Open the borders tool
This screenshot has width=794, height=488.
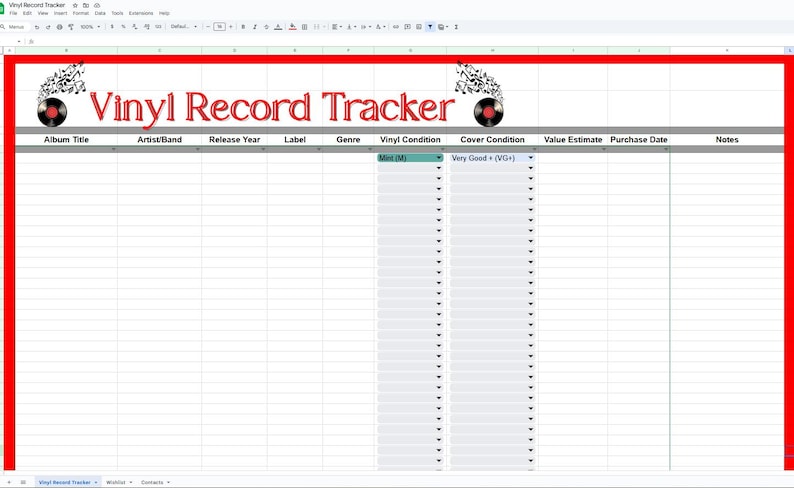pos(304,27)
